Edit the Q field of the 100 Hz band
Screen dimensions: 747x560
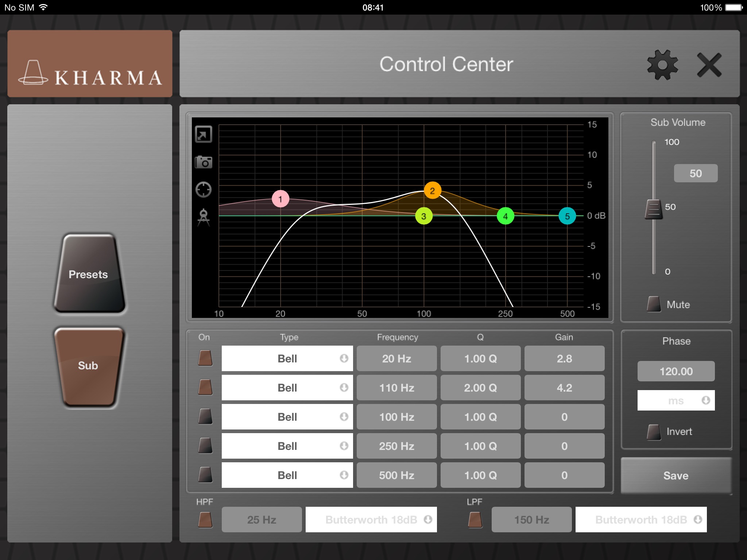(x=481, y=417)
